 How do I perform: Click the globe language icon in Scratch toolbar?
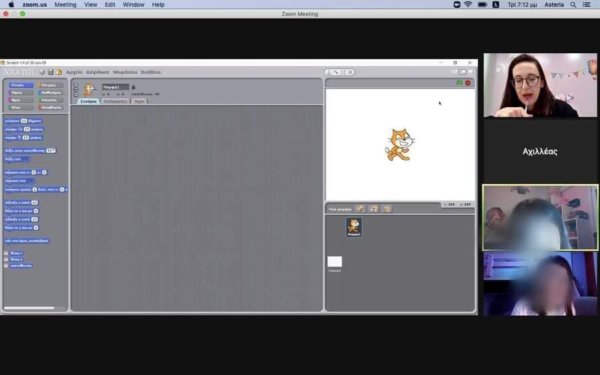42,72
